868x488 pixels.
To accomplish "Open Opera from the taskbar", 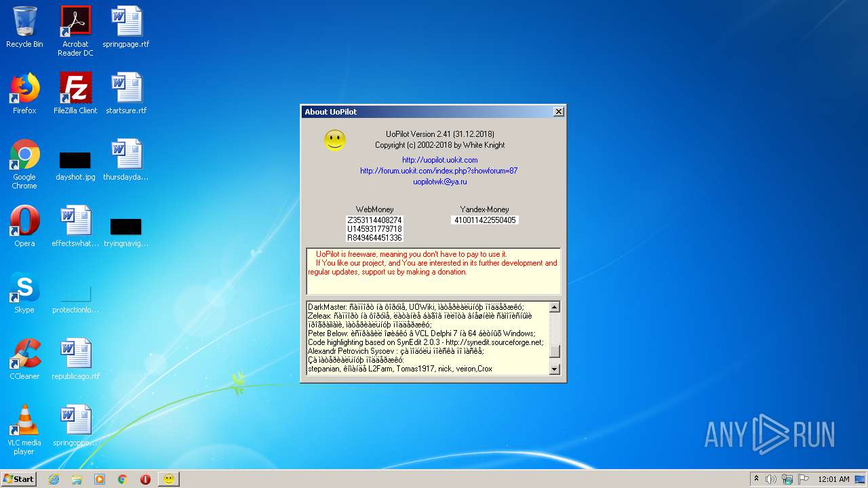I will pos(145,479).
